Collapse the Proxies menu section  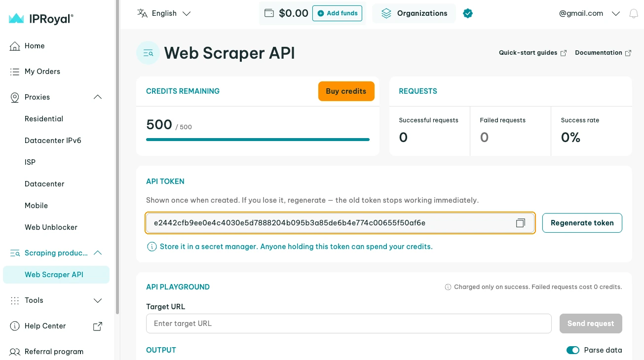pos(98,97)
